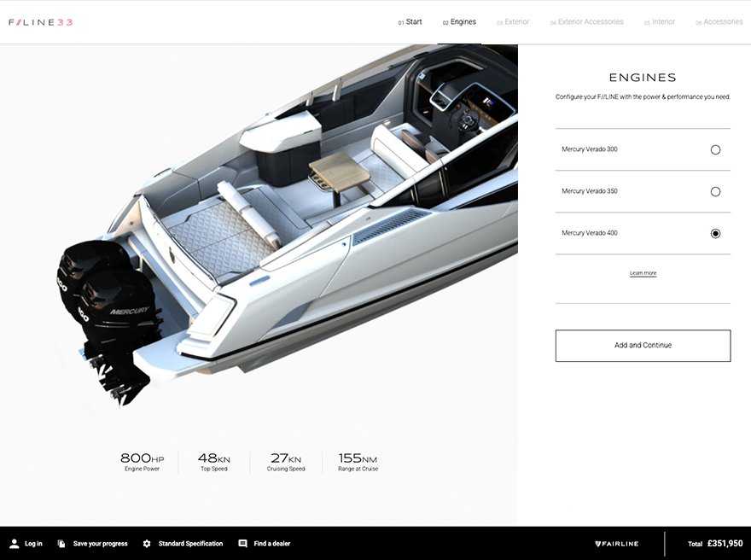Click the Fairline logo in footer

pos(617,544)
